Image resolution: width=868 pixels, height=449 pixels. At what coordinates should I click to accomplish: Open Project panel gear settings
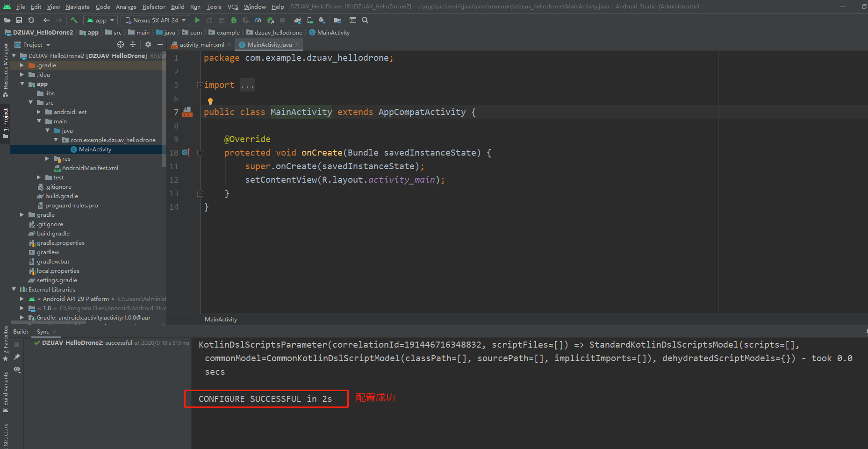[x=148, y=44]
